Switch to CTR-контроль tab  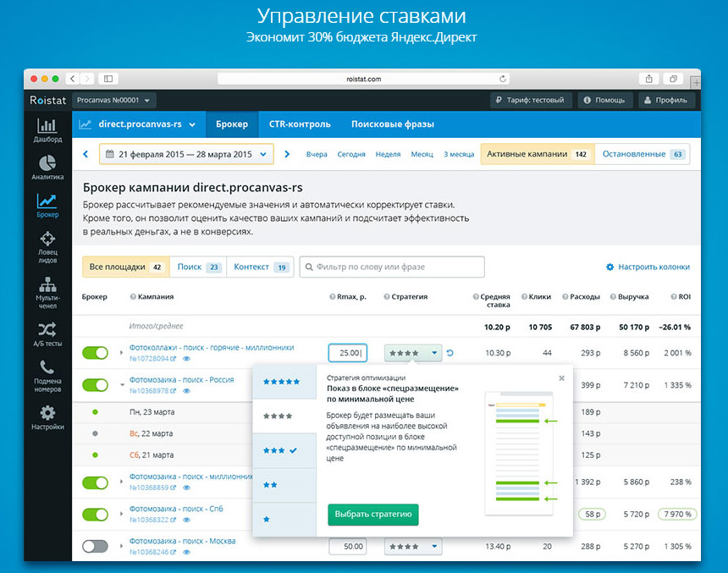[300, 124]
